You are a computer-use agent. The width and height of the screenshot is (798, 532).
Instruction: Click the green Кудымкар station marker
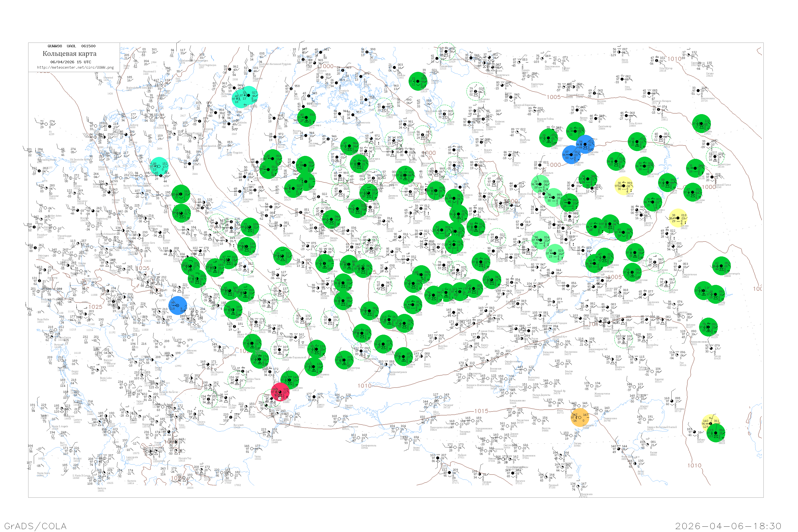[x=645, y=166]
